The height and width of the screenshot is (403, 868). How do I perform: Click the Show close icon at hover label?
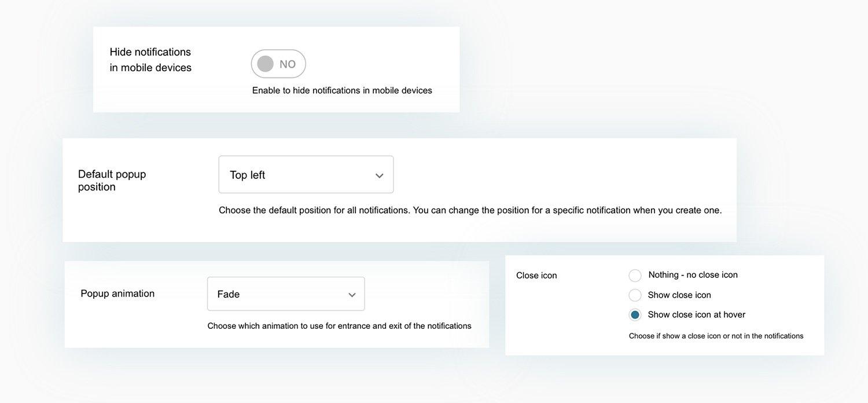pyautogui.click(x=697, y=314)
